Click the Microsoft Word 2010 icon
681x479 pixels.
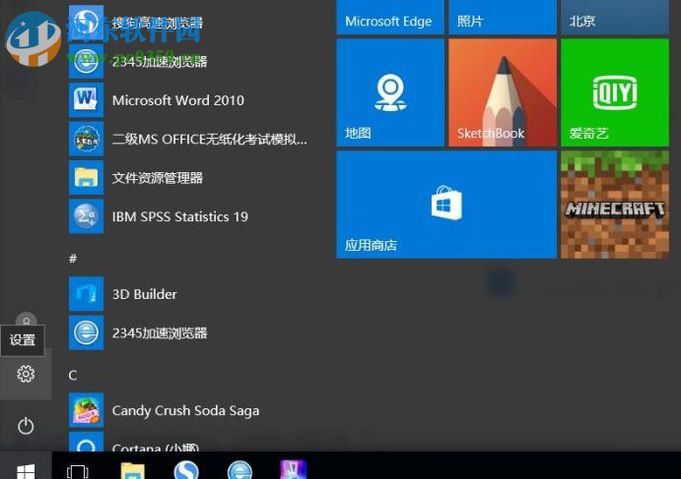pos(86,100)
